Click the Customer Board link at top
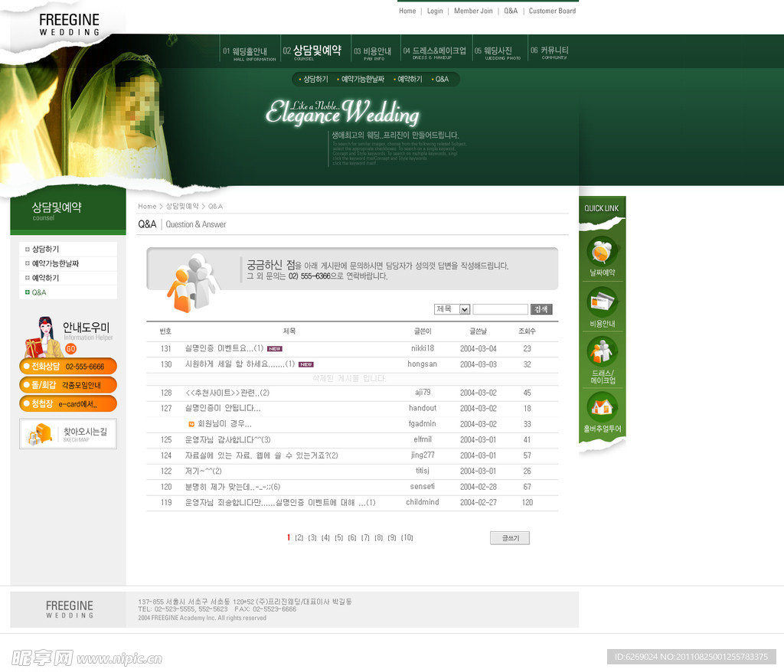 (552, 11)
